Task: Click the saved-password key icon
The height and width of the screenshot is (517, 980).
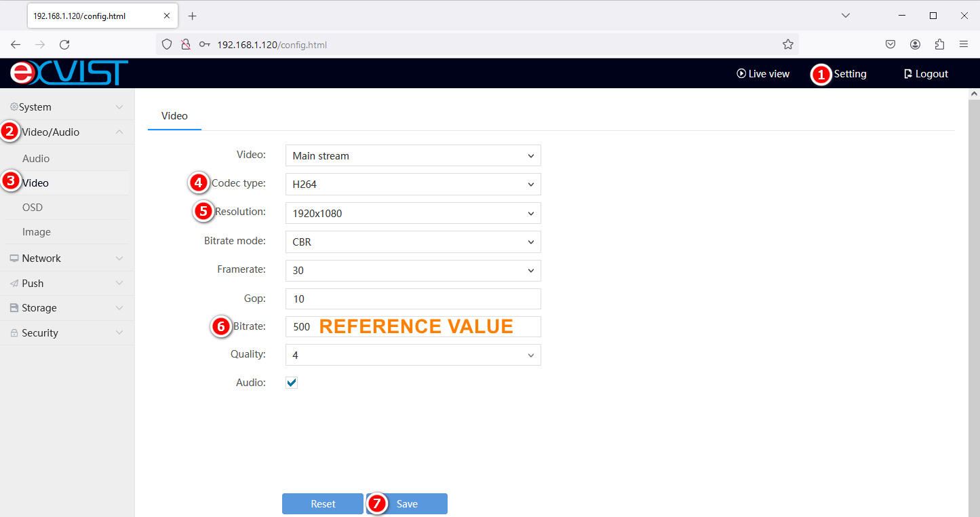Action: pos(204,45)
